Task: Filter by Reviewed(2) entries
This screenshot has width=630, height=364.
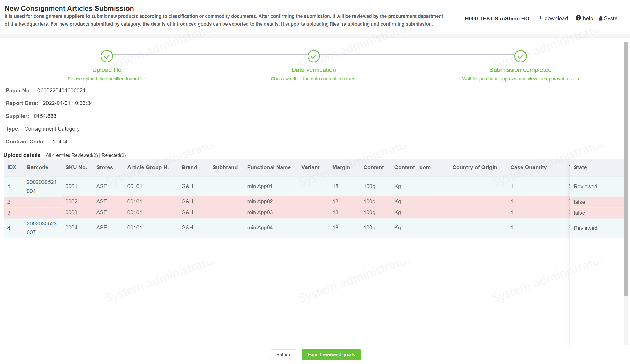Action: [85, 155]
